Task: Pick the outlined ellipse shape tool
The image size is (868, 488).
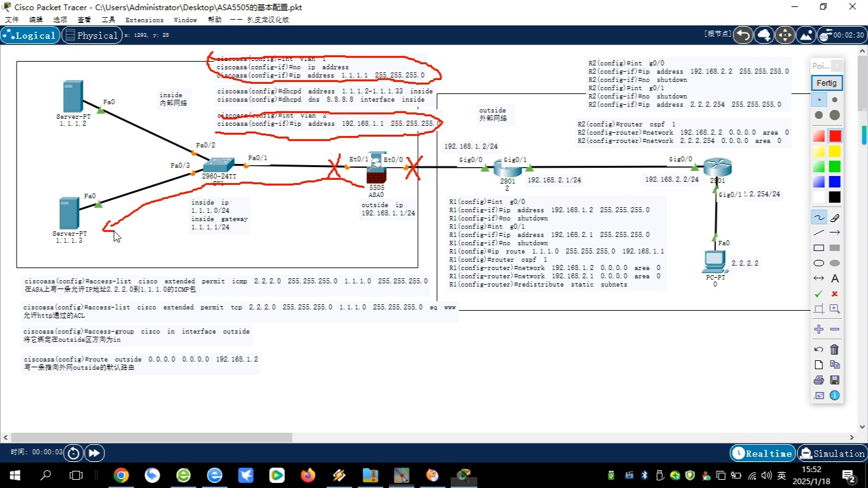Action: [819, 263]
